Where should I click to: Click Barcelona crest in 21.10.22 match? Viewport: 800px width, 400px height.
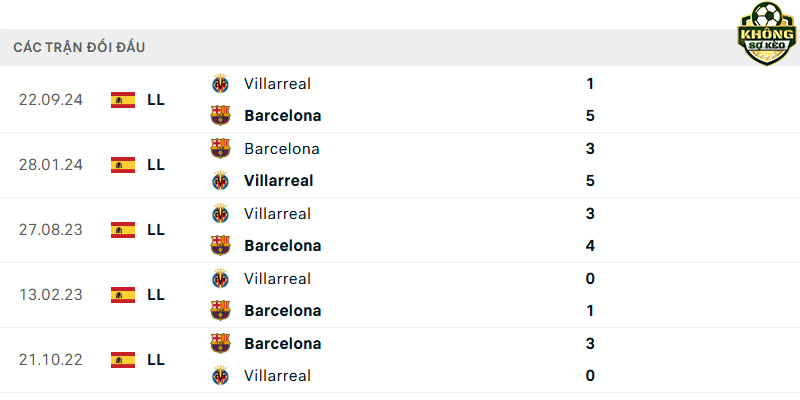pos(220,343)
